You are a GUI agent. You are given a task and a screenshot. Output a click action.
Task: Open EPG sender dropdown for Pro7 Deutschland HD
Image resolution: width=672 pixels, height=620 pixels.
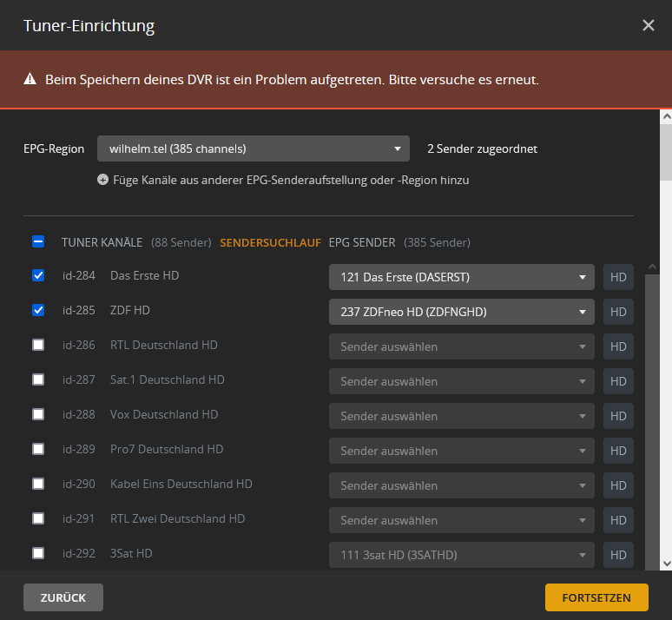[x=462, y=451]
